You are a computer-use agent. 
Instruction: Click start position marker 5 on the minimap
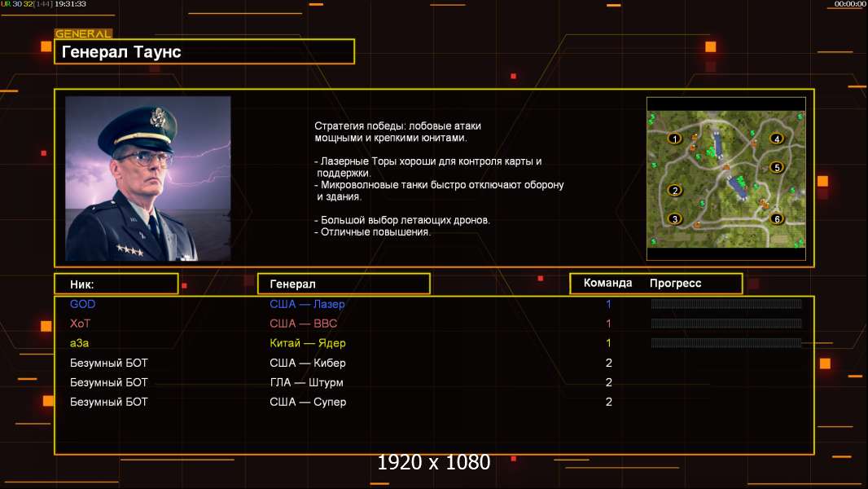coord(777,167)
